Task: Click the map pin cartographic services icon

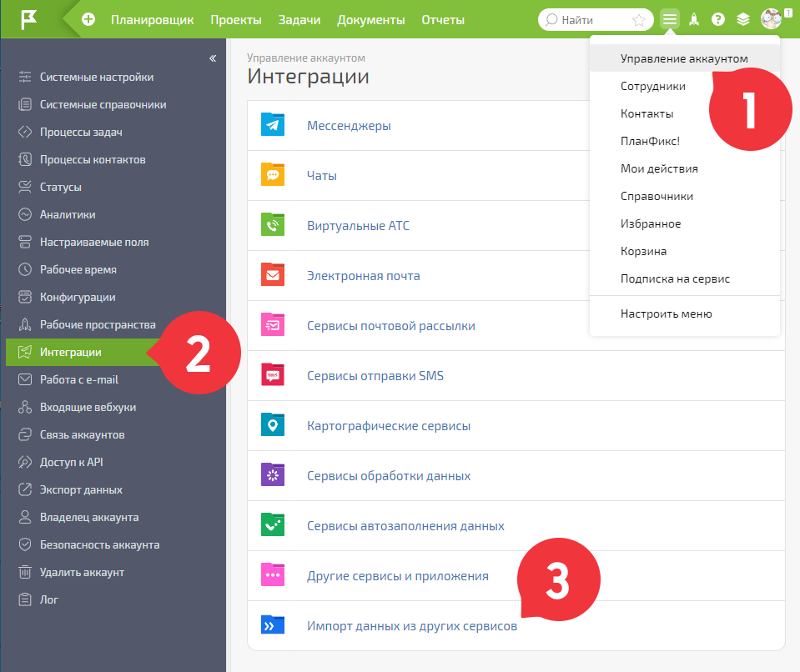Action: 273,424
